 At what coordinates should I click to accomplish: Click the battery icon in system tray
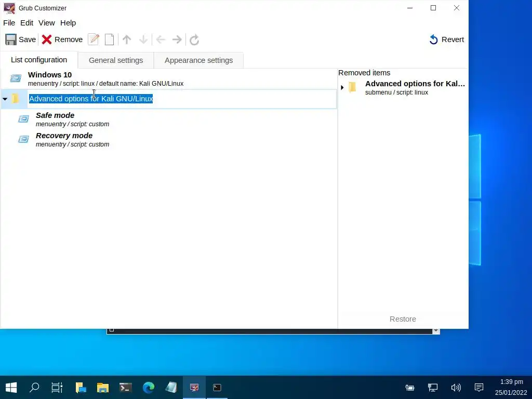[x=410, y=388]
